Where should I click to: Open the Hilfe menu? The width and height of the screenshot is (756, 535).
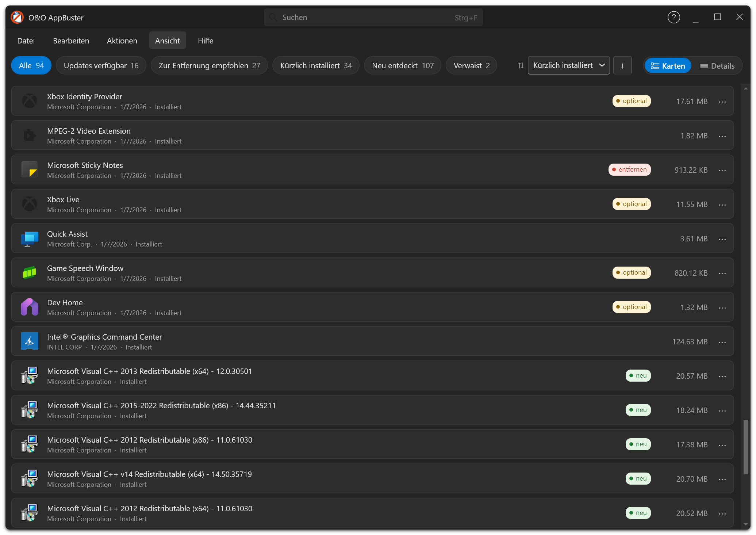click(206, 41)
